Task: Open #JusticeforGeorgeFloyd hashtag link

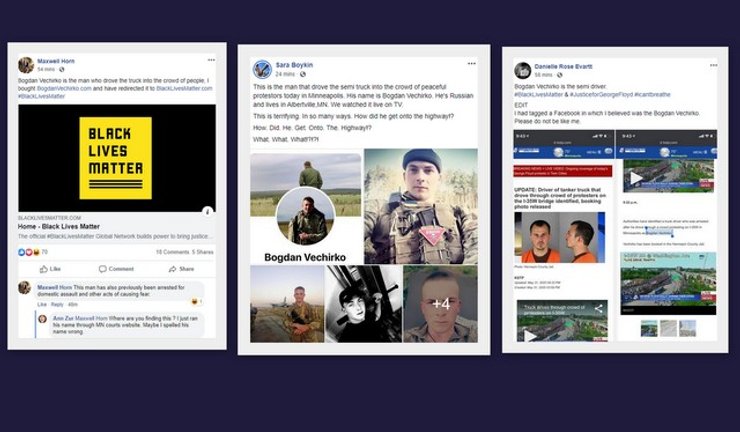Action: pyautogui.click(x=601, y=94)
